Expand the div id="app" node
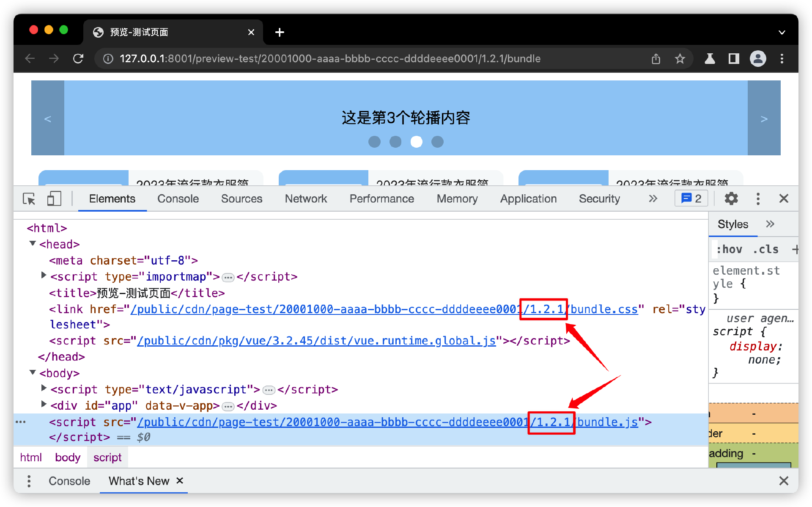The image size is (812, 507). pyautogui.click(x=44, y=405)
